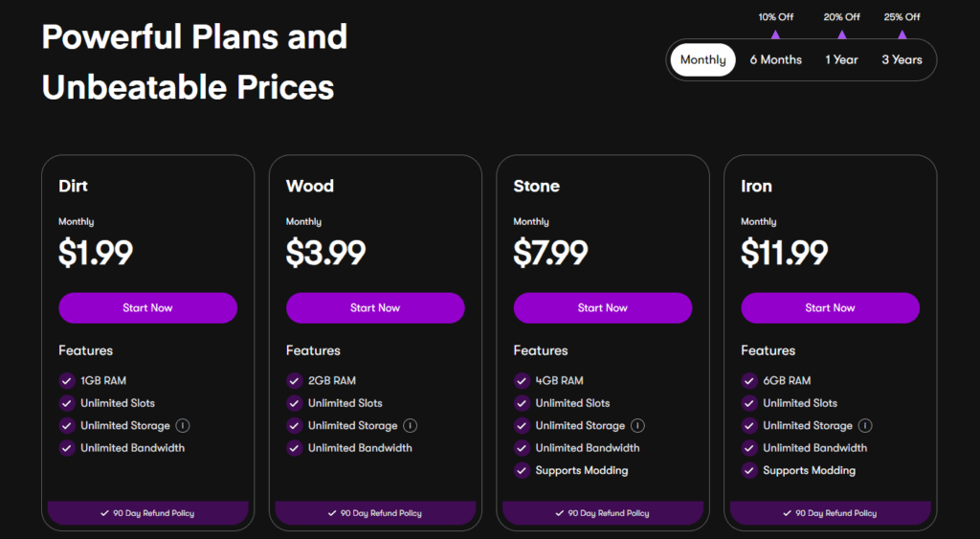
Task: Click the Iron plan's 90 Day Refund Policy banner
Action: coord(831,513)
